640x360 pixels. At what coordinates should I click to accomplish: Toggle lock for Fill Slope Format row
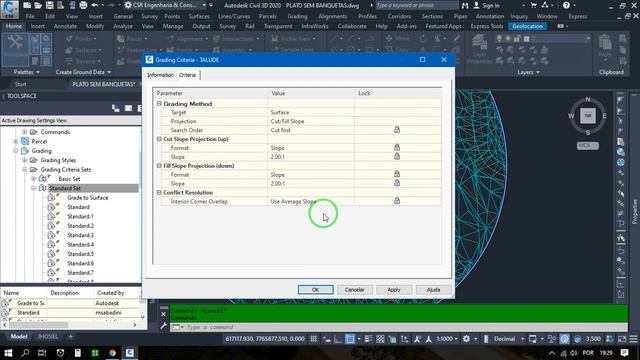[x=397, y=174]
